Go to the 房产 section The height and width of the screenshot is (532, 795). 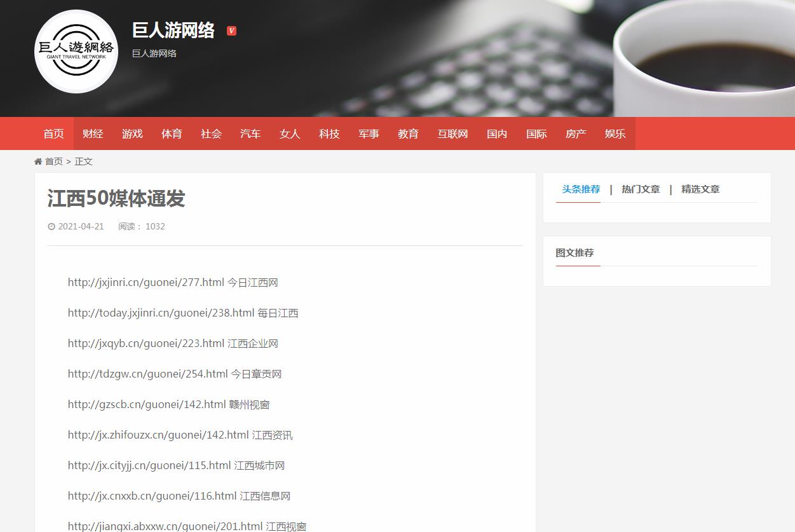[576, 133]
